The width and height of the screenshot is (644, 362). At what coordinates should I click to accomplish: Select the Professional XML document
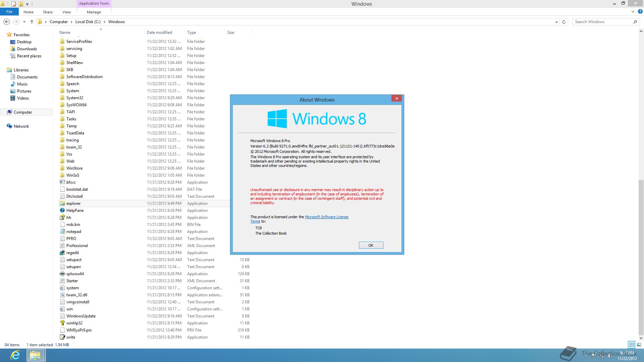click(77, 246)
